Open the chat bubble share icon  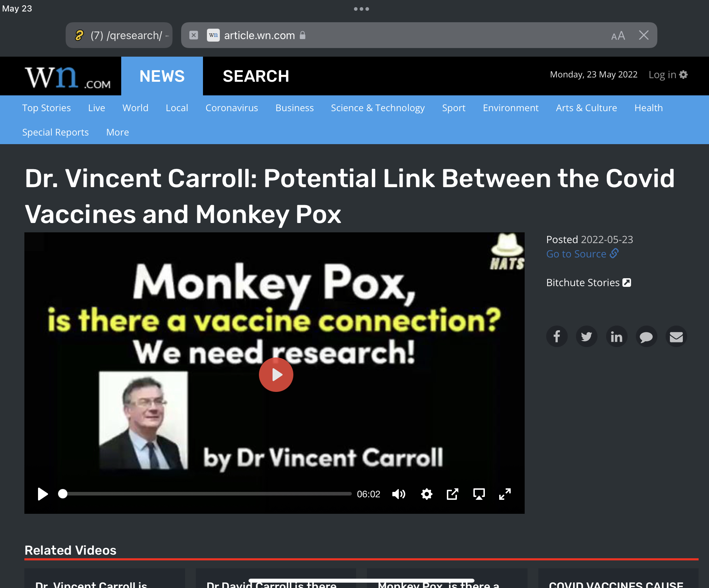(x=646, y=336)
